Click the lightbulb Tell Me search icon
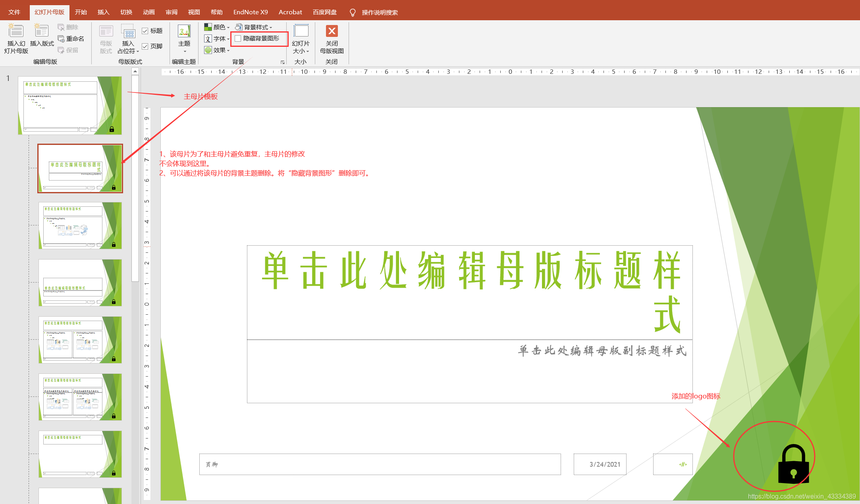Screen dimensions: 860x504 point(352,12)
